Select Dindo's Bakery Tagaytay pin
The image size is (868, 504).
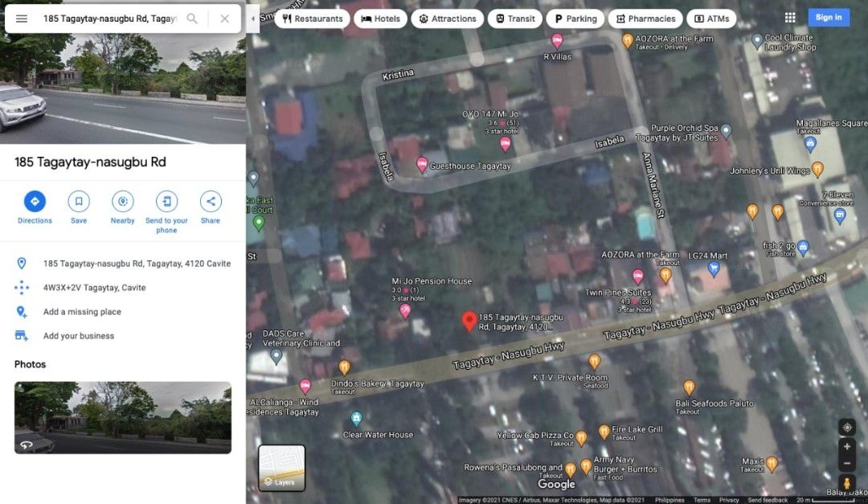point(344,367)
